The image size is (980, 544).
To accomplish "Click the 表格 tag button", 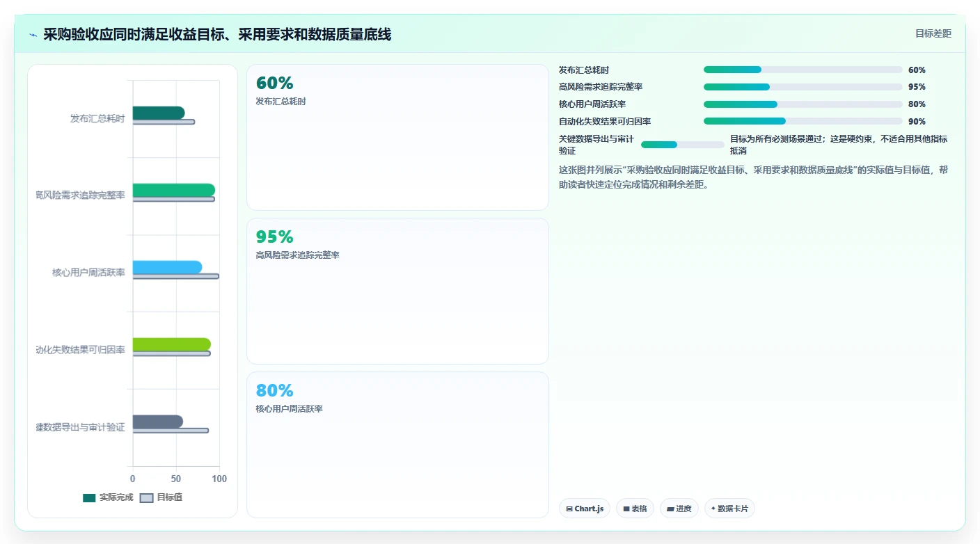I will (635, 509).
